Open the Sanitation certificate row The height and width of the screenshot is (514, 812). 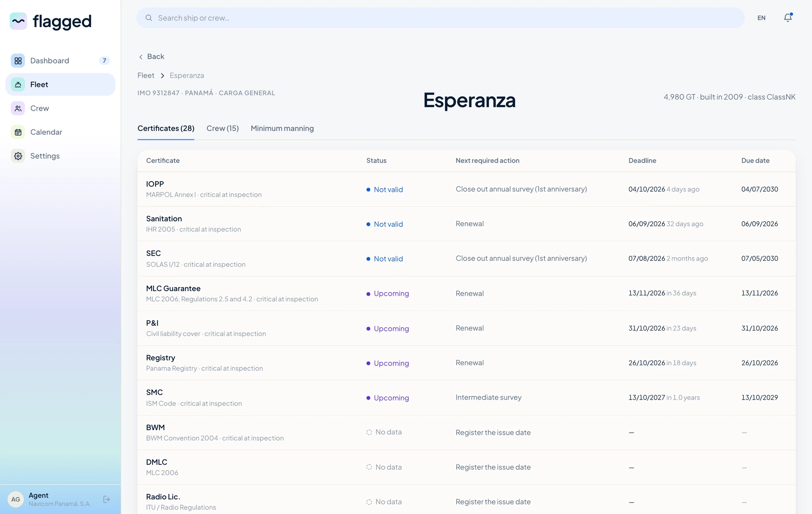466,224
